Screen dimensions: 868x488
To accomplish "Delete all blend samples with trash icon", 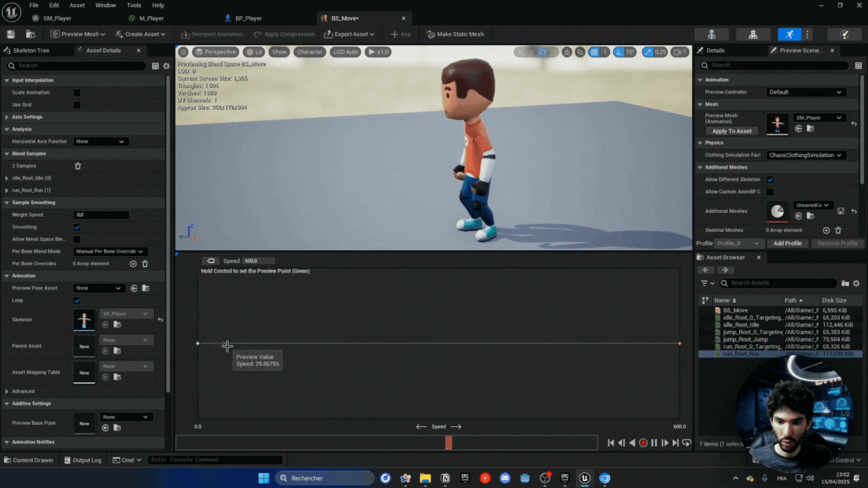I will pos(78,166).
